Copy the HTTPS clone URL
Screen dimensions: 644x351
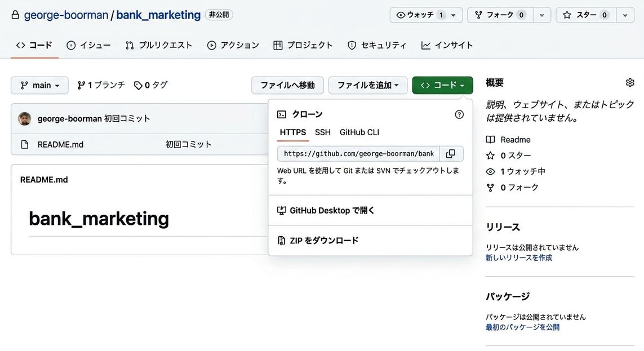point(451,154)
